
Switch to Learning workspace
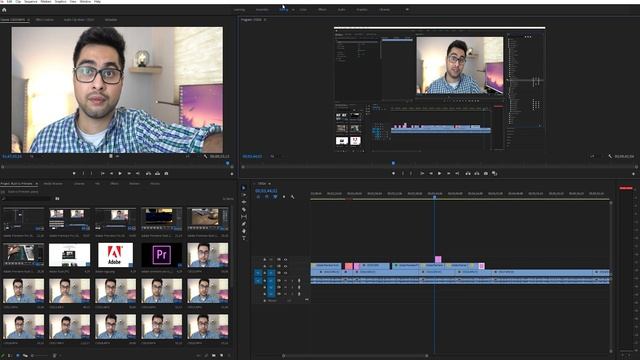[240, 9]
